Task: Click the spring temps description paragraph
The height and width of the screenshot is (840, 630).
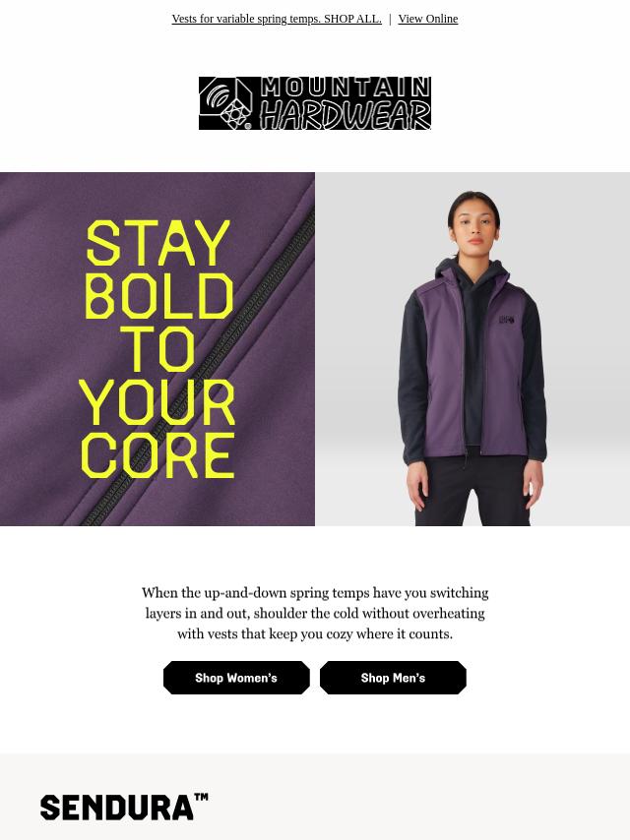Action: pyautogui.click(x=315, y=614)
